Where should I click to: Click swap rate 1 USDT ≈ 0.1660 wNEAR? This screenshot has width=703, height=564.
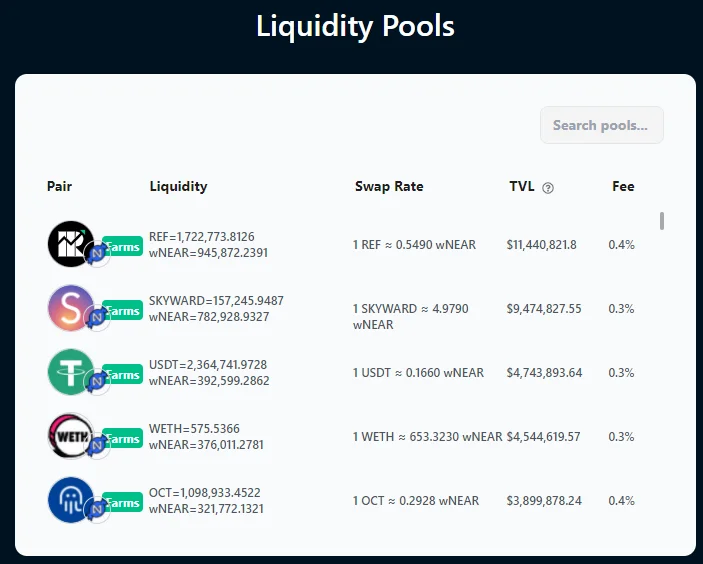coord(418,373)
